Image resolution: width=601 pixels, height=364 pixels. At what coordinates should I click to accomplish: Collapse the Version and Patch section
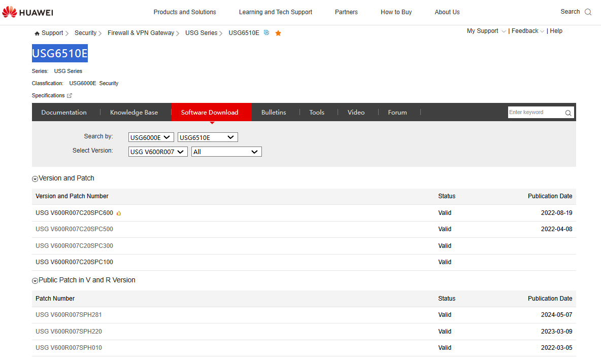pos(35,179)
